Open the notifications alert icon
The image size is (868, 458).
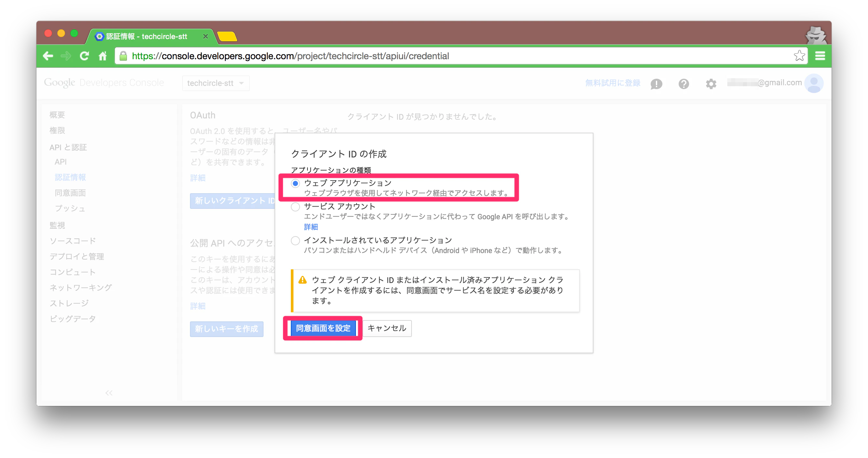click(x=656, y=83)
